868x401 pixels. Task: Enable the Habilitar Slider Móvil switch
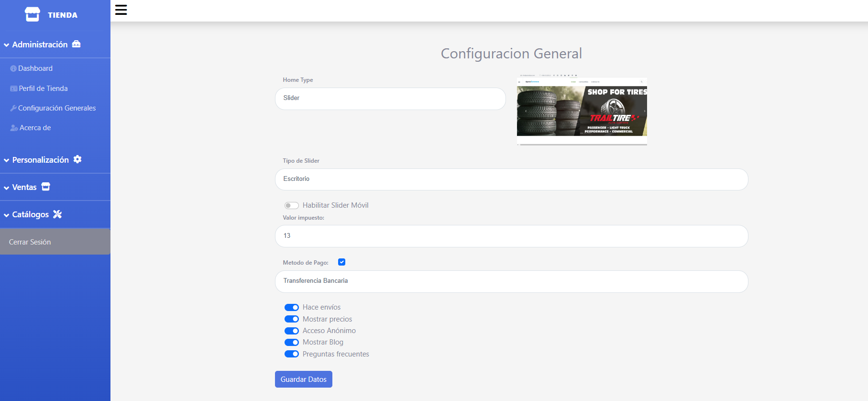pyautogui.click(x=291, y=205)
